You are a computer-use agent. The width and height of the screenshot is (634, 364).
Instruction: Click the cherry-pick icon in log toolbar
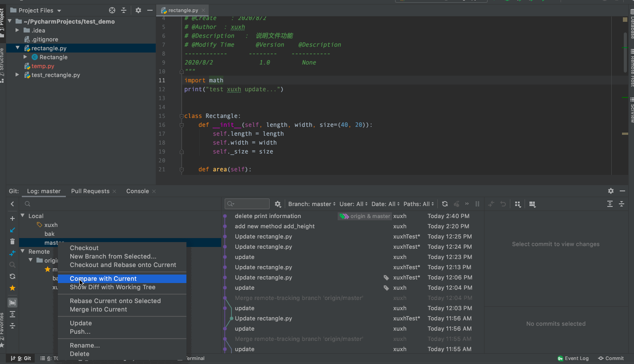456,204
